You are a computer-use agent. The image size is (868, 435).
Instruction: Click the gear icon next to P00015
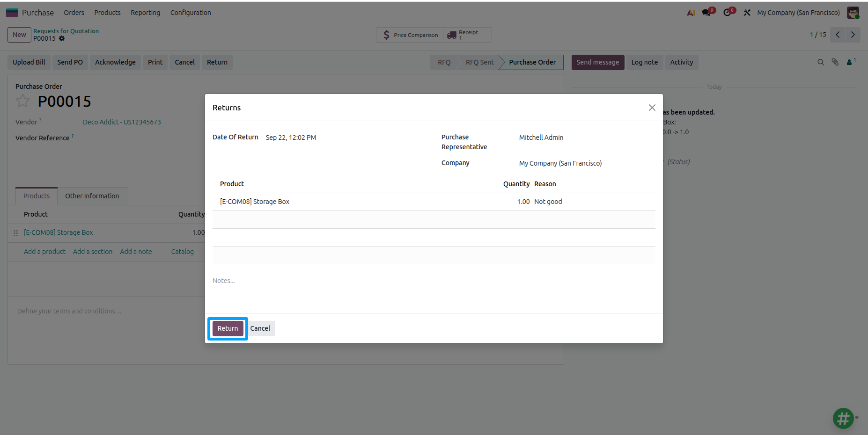(62, 39)
